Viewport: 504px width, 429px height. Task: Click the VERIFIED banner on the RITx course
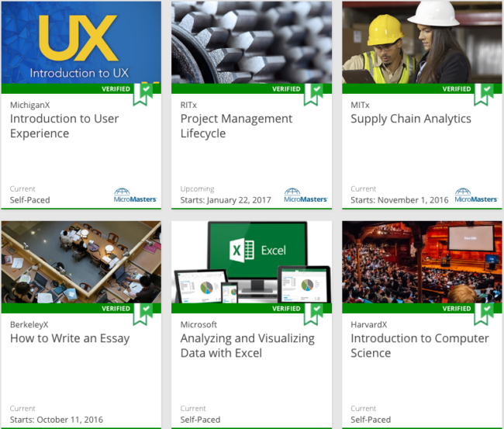[x=252, y=88]
